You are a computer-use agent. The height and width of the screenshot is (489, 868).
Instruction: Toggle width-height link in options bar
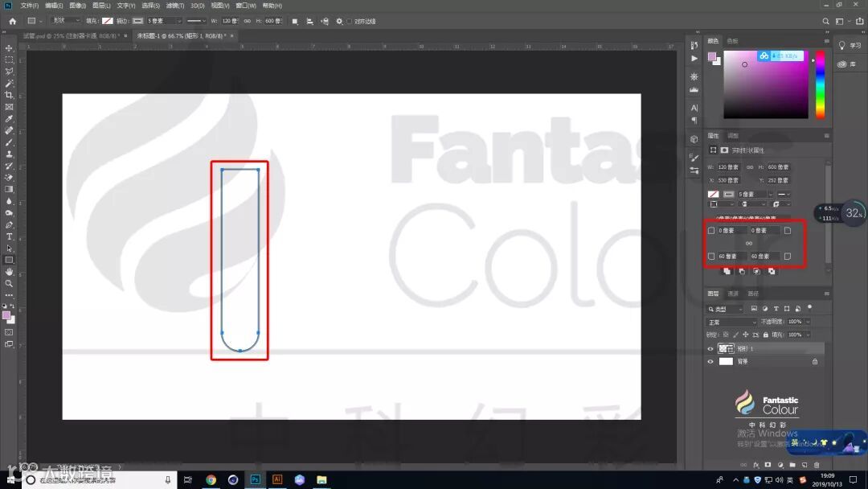247,21
